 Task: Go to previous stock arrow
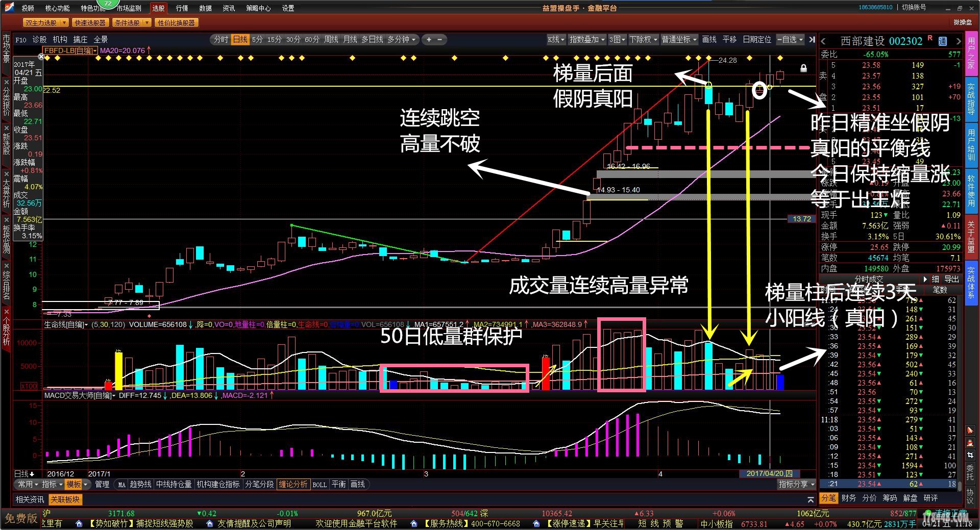tap(824, 41)
